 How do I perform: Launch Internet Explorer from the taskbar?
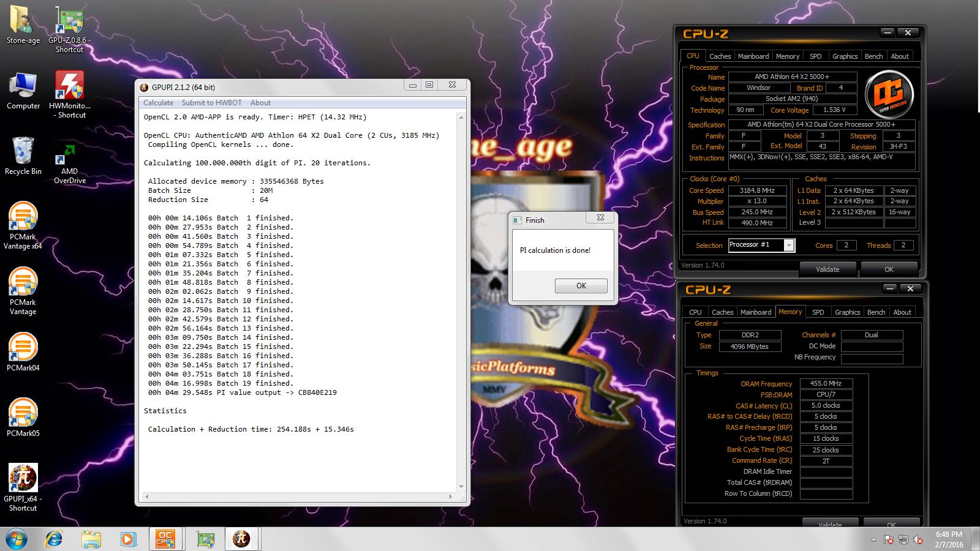pyautogui.click(x=54, y=539)
